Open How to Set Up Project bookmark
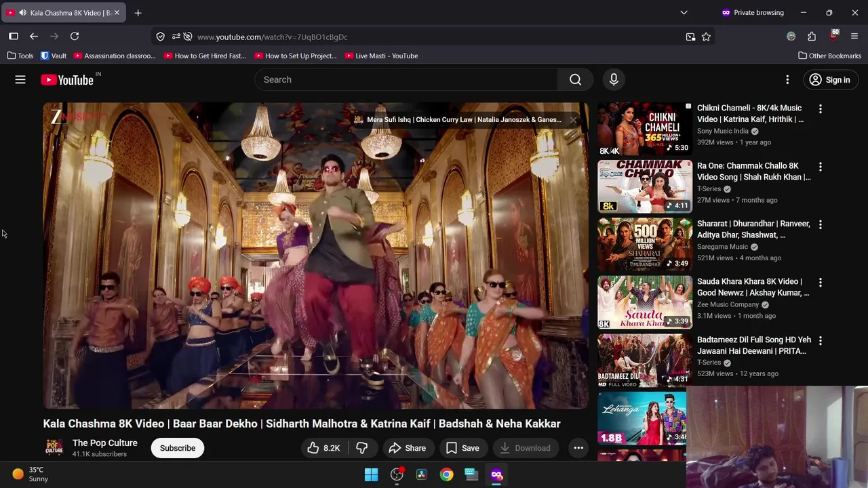 (296, 56)
